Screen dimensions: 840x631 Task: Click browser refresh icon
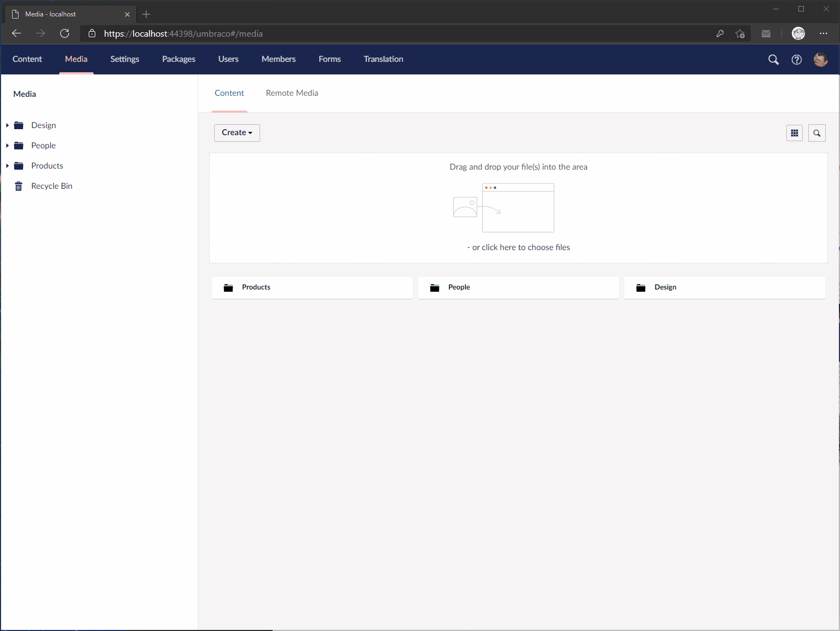65,33
